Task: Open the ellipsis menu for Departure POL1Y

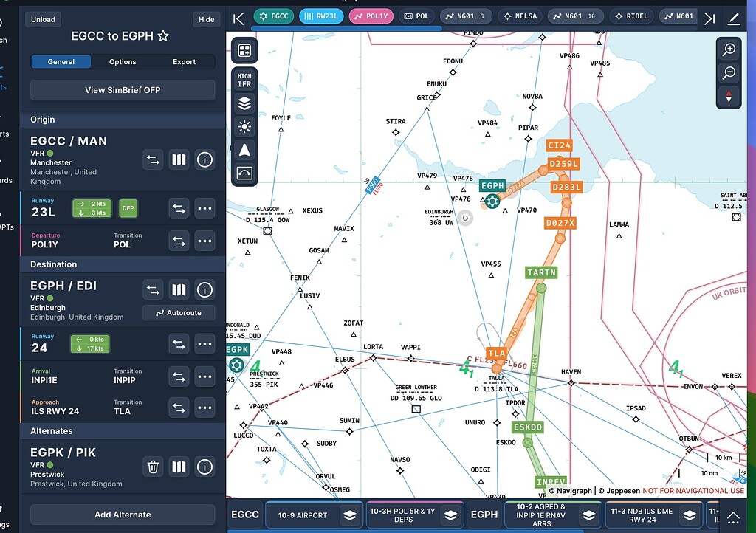Action: tap(205, 241)
